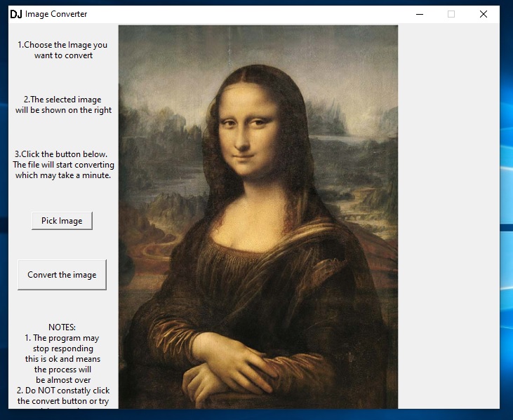Click note 2 'Do NOT constatly click' text
Viewport: 513px width, 420px height.
click(x=63, y=395)
